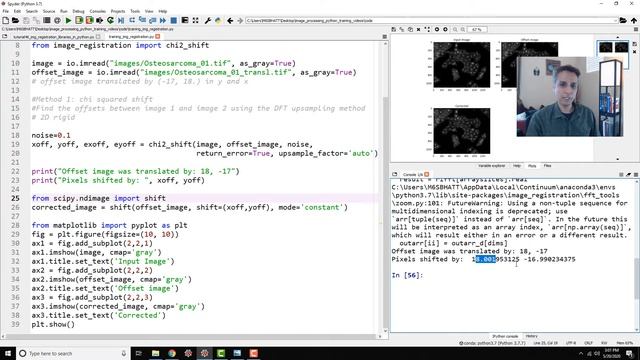The image size is (640, 360).
Task: Browse tabs icon in editor
Action: 4,37
